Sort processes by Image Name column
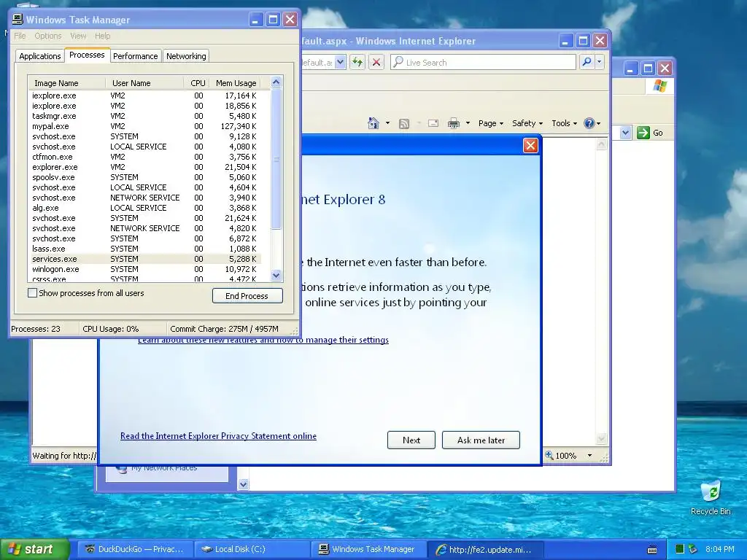Viewport: 747px width, 560px height. pyautogui.click(x=66, y=83)
